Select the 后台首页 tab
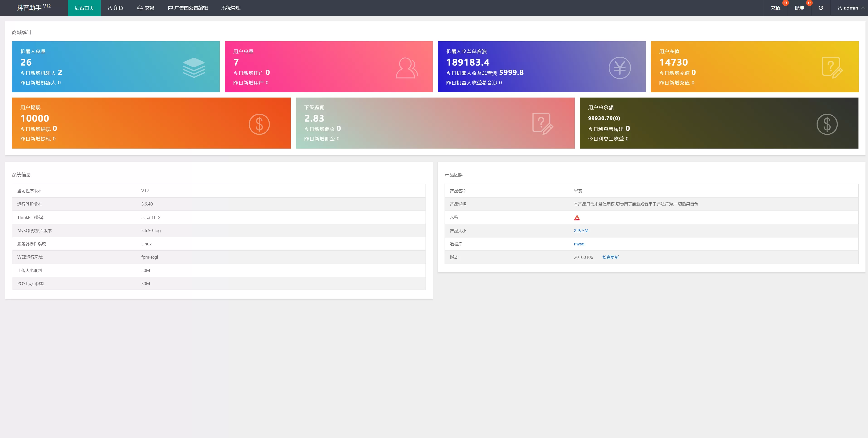The height and width of the screenshot is (438, 868). (x=84, y=8)
